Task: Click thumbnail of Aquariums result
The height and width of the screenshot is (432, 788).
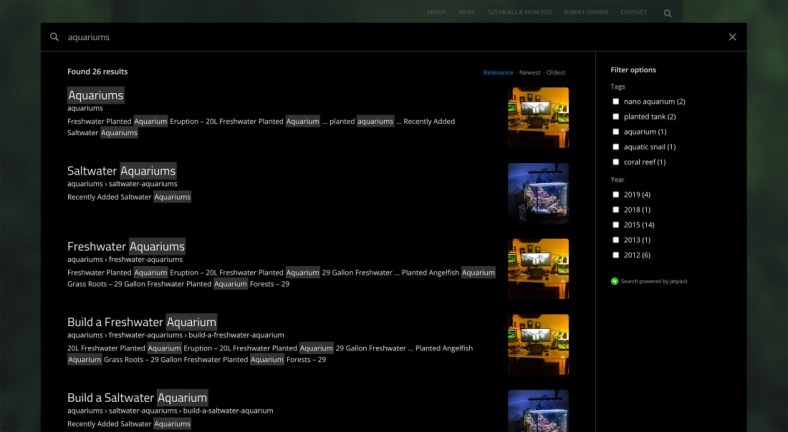Action: [538, 118]
